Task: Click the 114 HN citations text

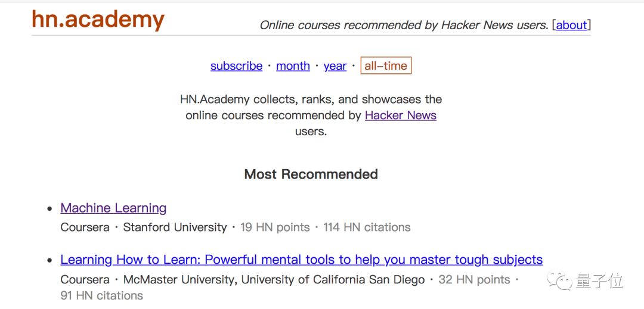Action: pos(367,227)
